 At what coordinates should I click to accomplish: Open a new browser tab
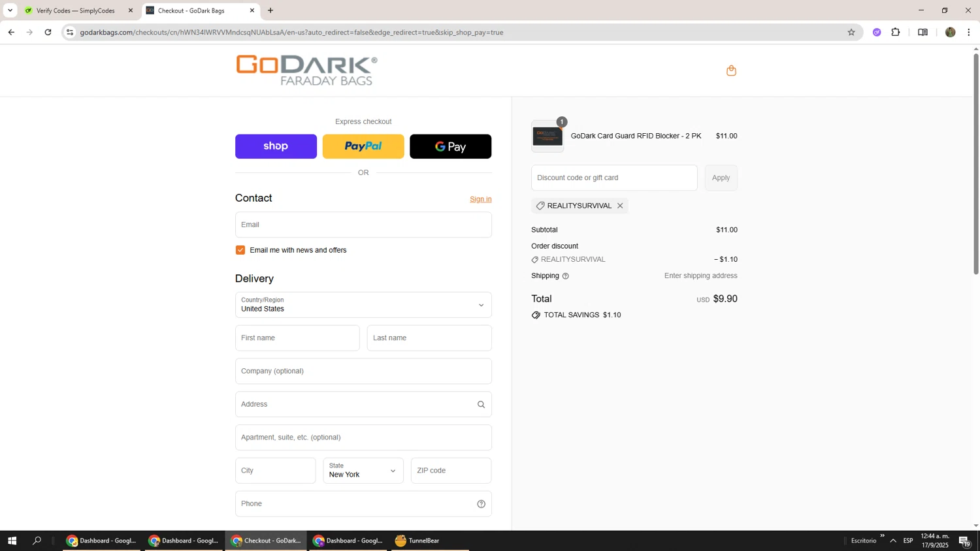[270, 10]
